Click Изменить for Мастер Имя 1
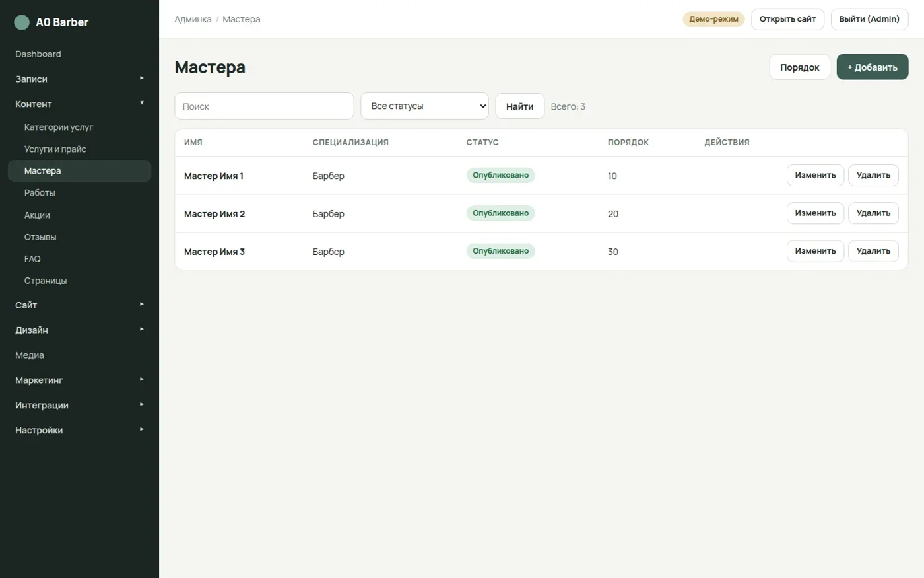924x578 pixels. [815, 175]
